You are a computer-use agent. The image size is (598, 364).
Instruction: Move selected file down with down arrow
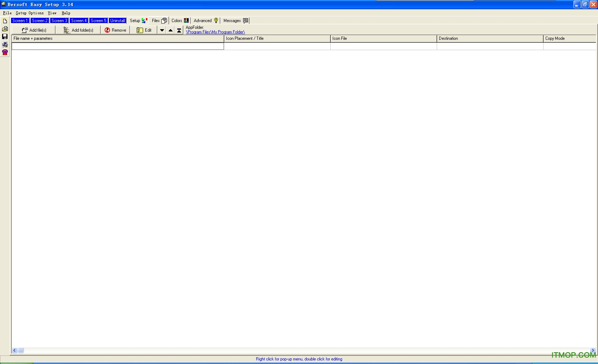(x=162, y=30)
